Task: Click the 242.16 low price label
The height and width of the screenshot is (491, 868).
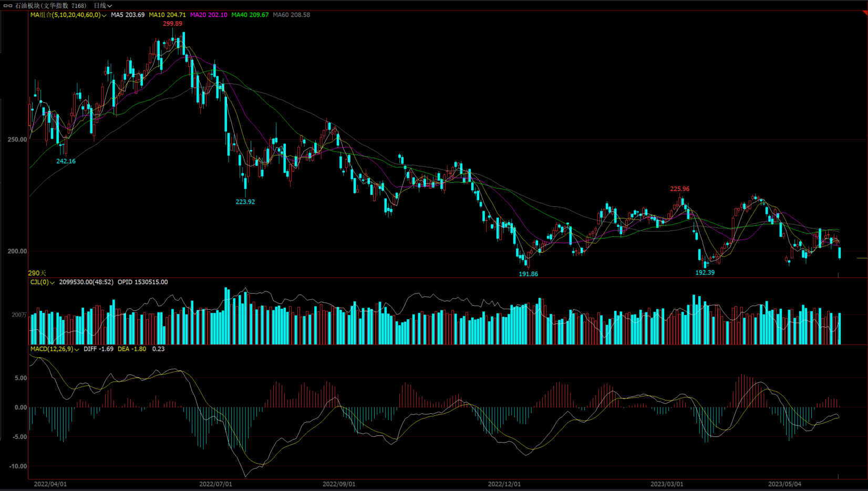Action: (x=66, y=161)
